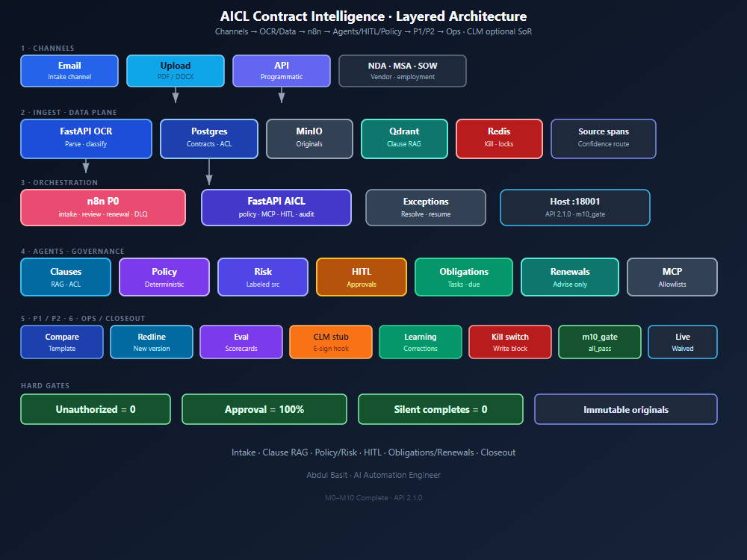Select the FastAPI AICL policy node
This screenshot has height=560, width=747.
click(276, 208)
